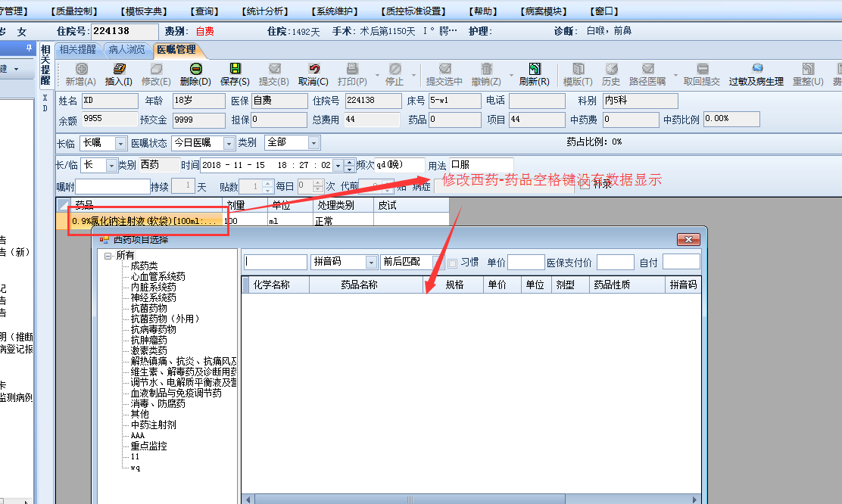Open the 历史 history icon
The height and width of the screenshot is (504, 842).
[x=612, y=69]
